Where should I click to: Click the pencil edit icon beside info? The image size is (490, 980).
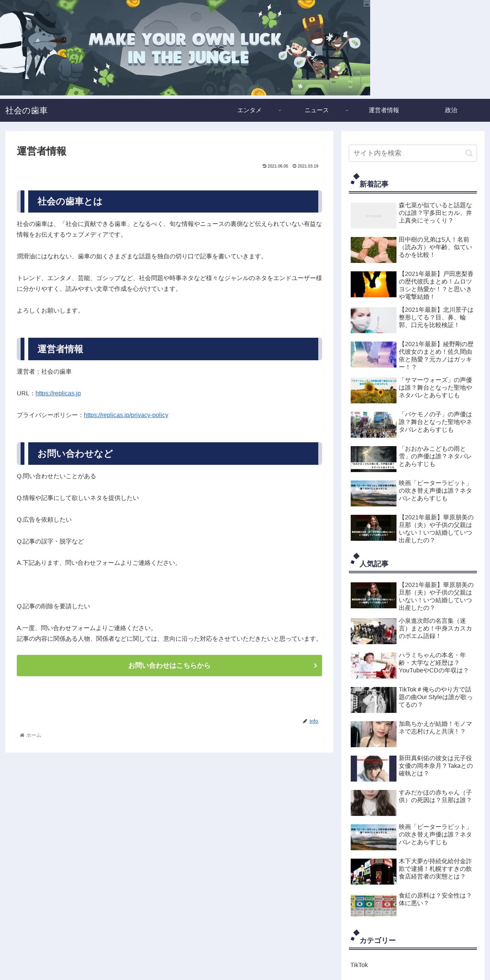tap(305, 721)
